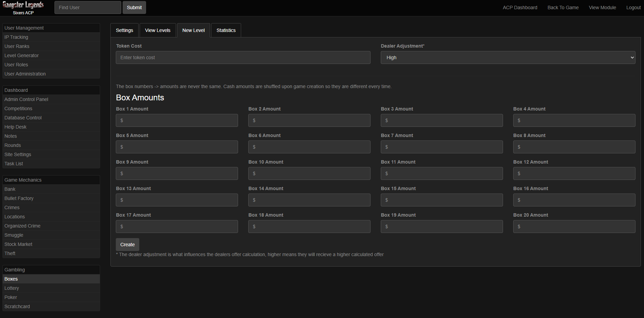Open the Dealer Adjustment dropdown
The width and height of the screenshot is (644, 318).
(x=507, y=57)
